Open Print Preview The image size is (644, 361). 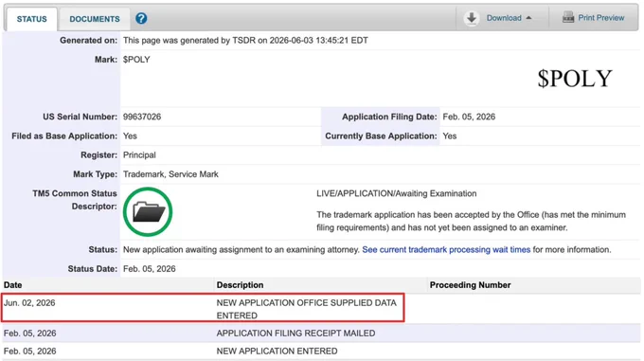(600, 18)
